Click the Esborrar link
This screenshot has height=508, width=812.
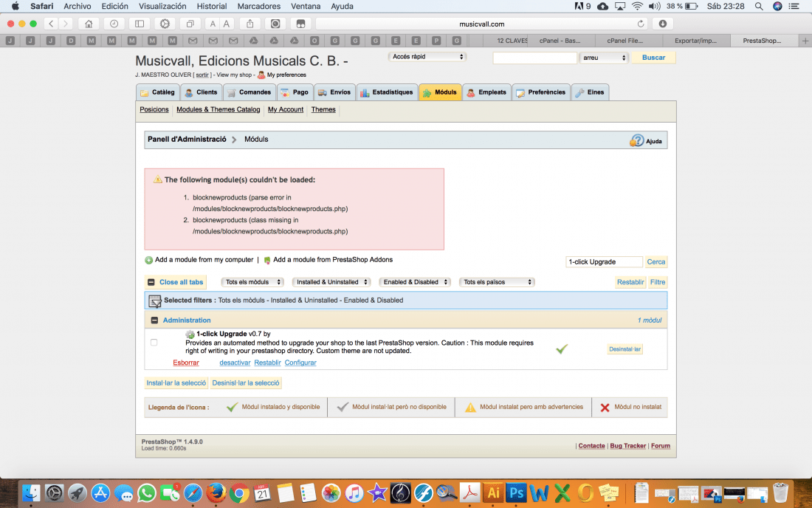(186, 363)
